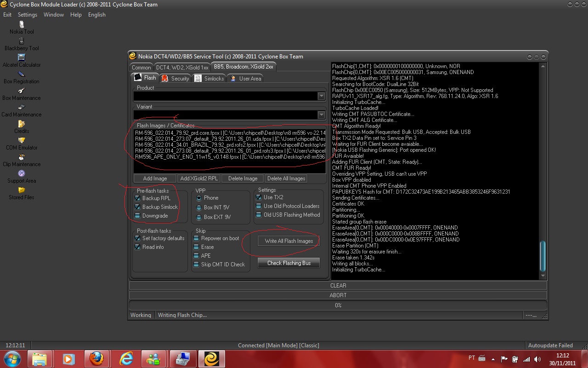Screen dimensions: 588x368
Task: Enable Old USB Flashing Method
Action: [259, 215]
